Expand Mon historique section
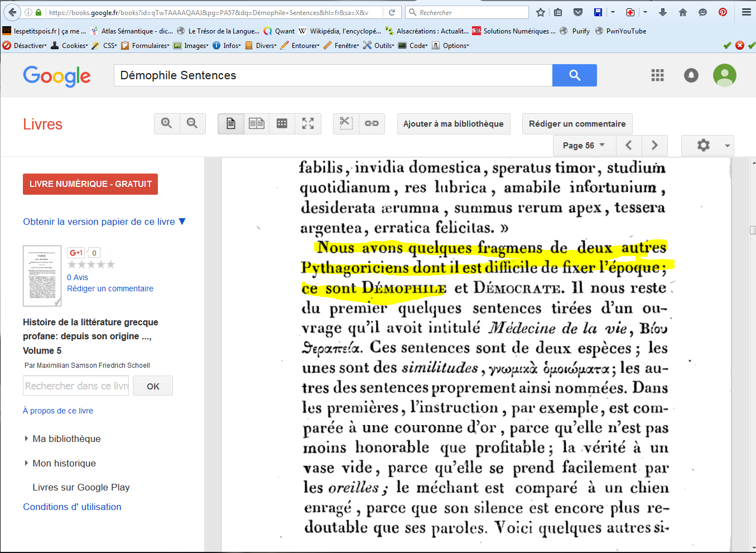The width and height of the screenshot is (756, 553). (x=64, y=463)
